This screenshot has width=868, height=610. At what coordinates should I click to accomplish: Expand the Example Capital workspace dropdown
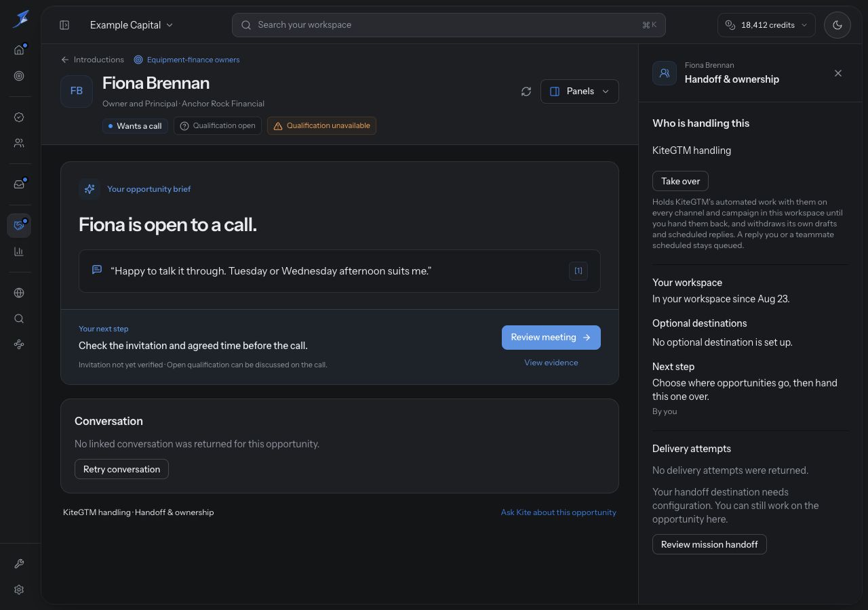tap(132, 25)
